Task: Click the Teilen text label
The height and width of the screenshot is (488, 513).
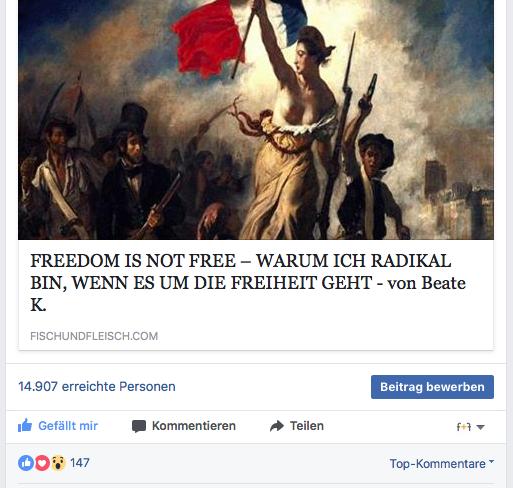Action: pyautogui.click(x=307, y=426)
